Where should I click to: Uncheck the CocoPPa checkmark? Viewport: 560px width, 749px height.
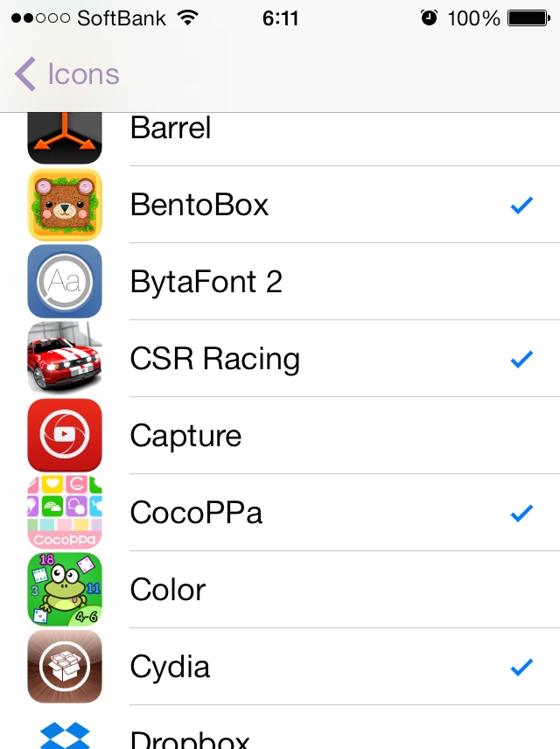click(x=521, y=513)
